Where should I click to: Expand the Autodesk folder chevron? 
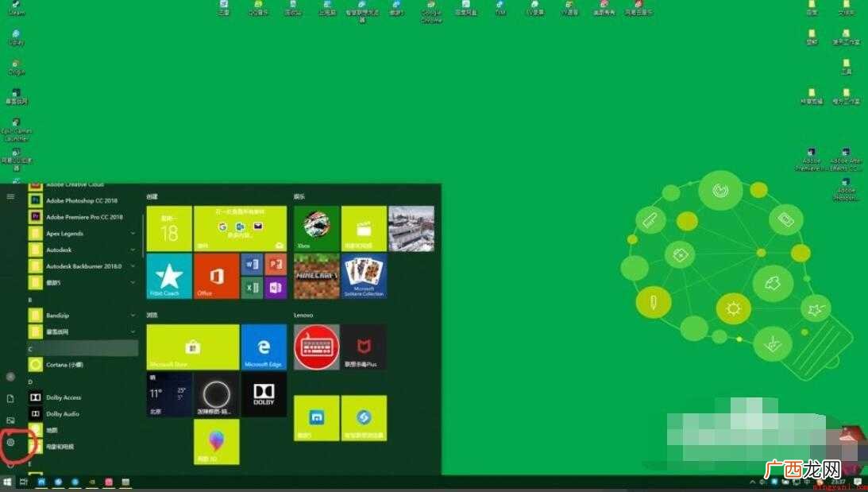133,250
